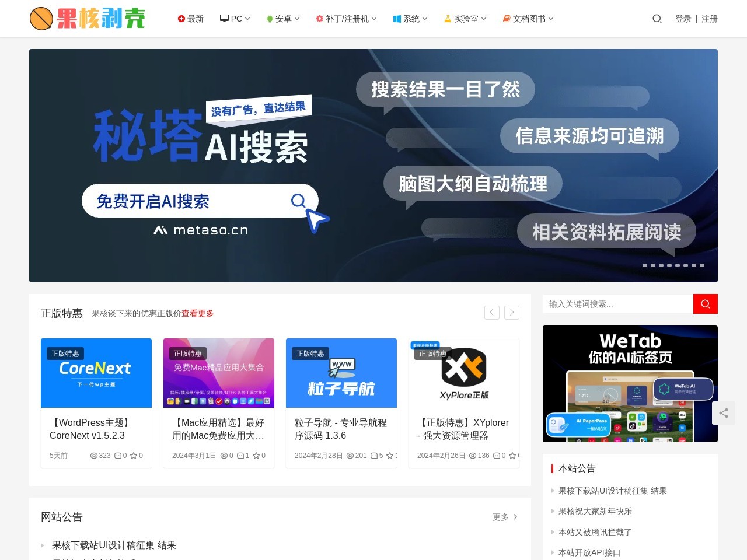Click the 果核剥壳 site logo
The width and height of the screenshot is (747, 560).
coord(88,19)
